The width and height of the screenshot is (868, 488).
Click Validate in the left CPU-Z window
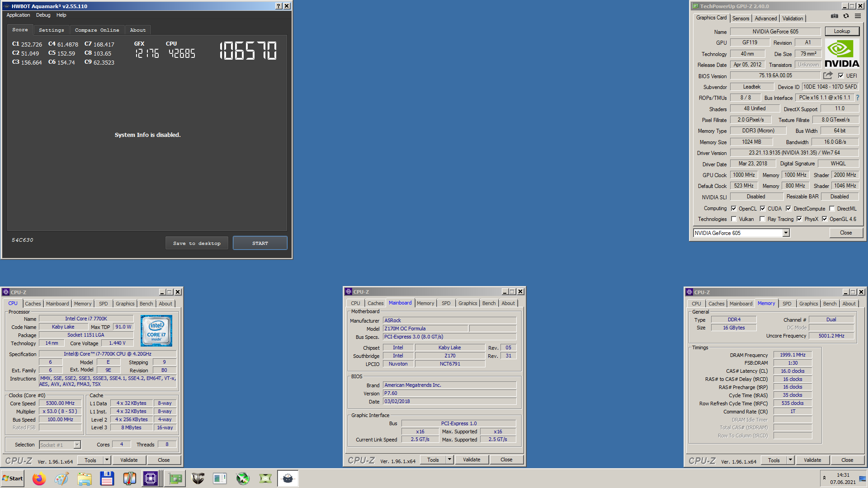pos(129,460)
